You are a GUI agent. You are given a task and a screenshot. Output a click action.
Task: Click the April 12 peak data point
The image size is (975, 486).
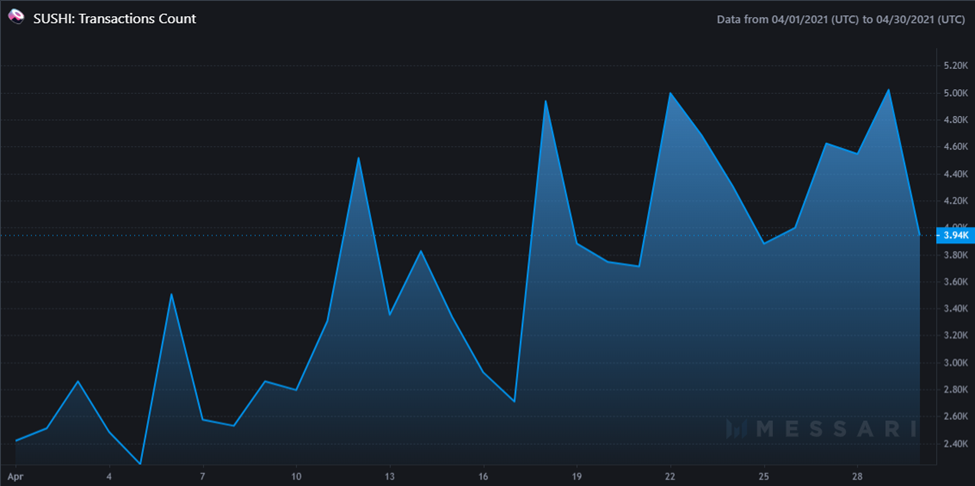pos(359,158)
